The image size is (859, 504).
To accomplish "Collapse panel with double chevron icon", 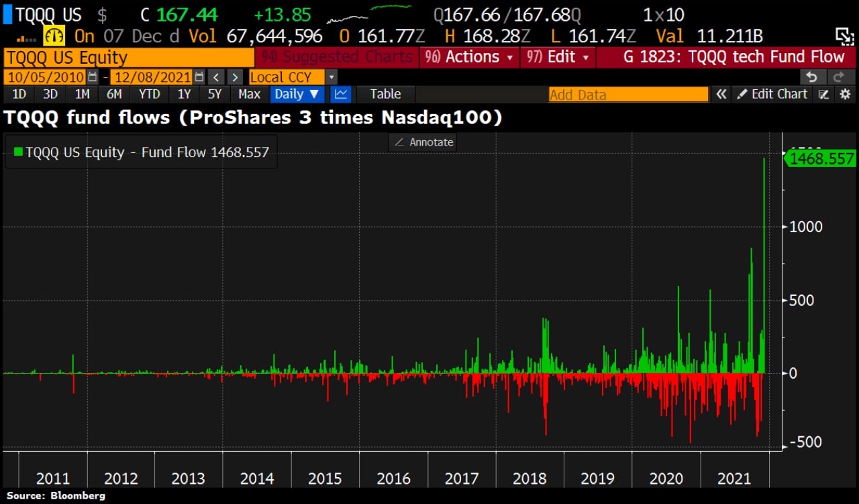I will [x=721, y=95].
